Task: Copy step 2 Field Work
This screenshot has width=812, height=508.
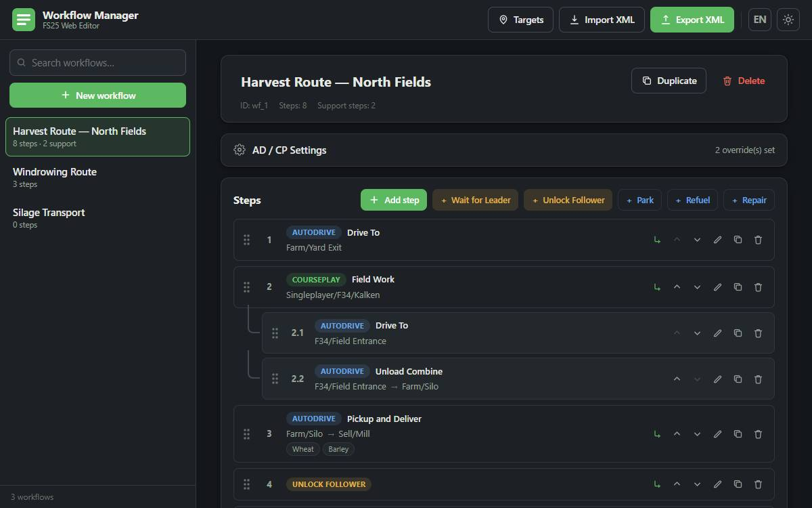Action: [x=738, y=287]
